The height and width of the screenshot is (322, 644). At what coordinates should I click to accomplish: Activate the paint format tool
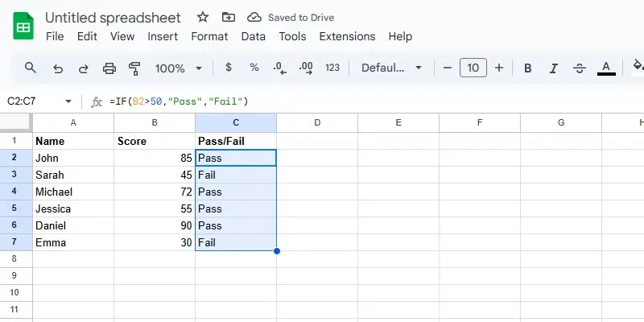tap(134, 68)
